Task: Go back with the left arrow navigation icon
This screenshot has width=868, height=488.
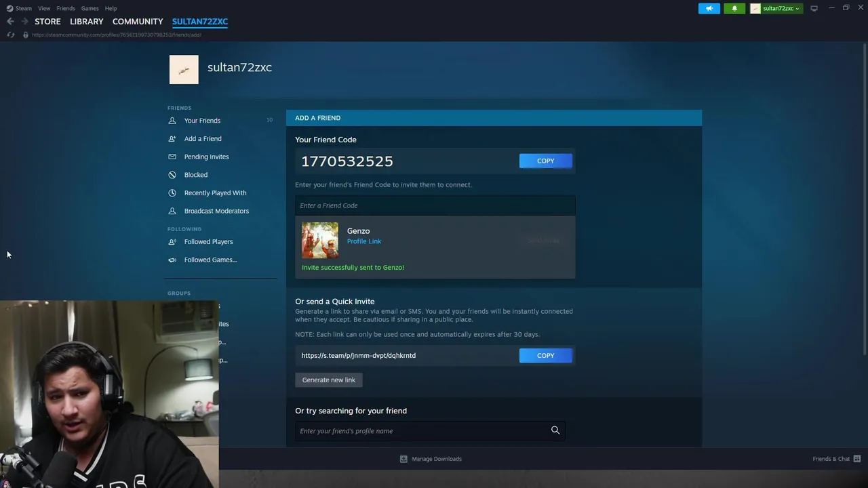Action: 10,22
